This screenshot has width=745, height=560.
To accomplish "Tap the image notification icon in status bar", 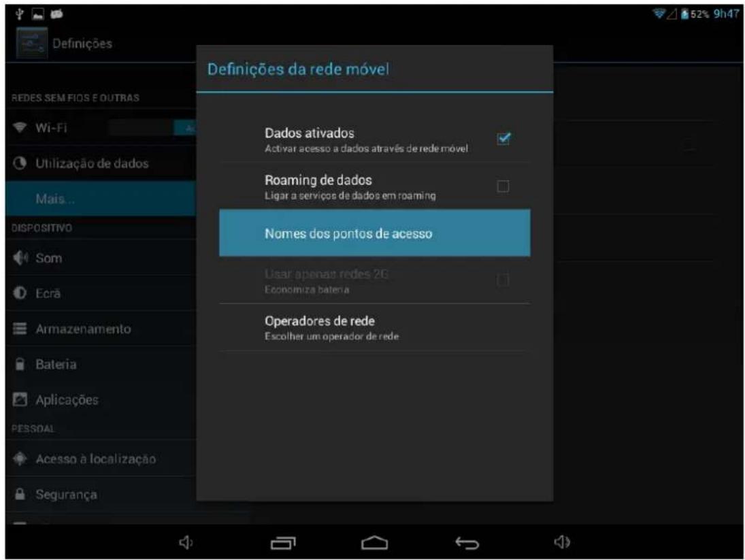I will click(x=37, y=14).
